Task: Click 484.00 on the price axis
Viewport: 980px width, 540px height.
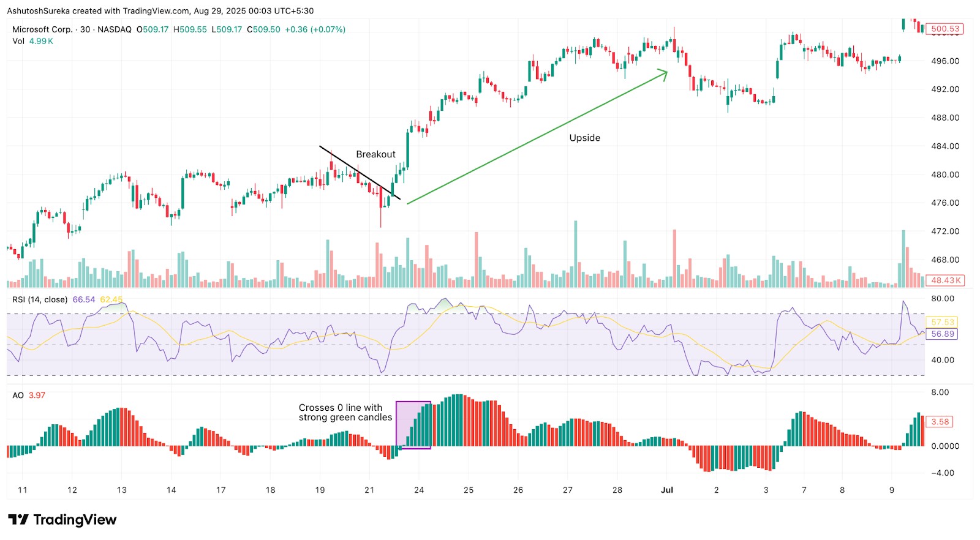Action: 945,146
